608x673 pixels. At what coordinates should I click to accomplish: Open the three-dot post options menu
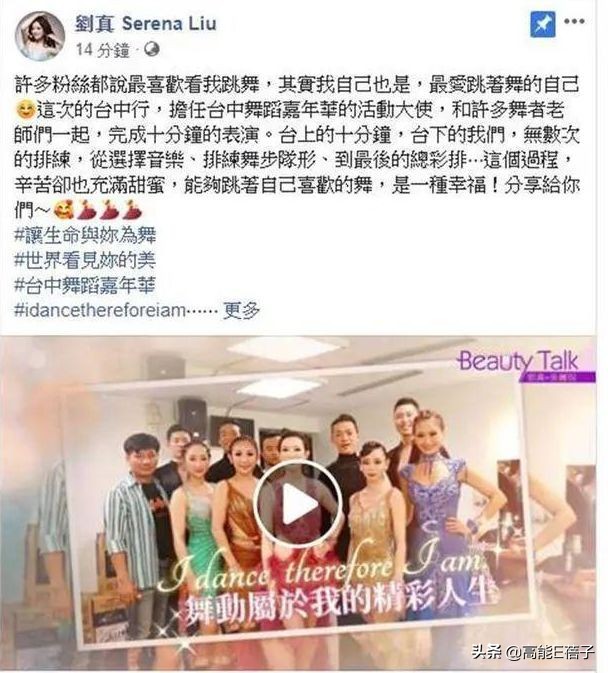click(575, 21)
